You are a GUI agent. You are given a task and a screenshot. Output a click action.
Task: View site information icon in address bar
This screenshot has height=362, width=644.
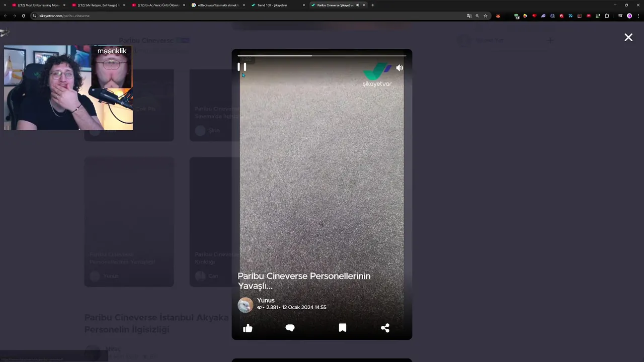tap(35, 16)
